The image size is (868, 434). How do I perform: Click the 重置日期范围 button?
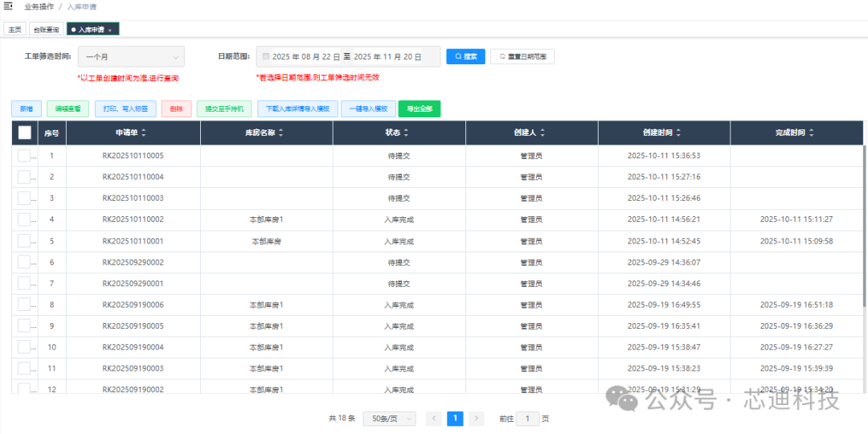(522, 56)
